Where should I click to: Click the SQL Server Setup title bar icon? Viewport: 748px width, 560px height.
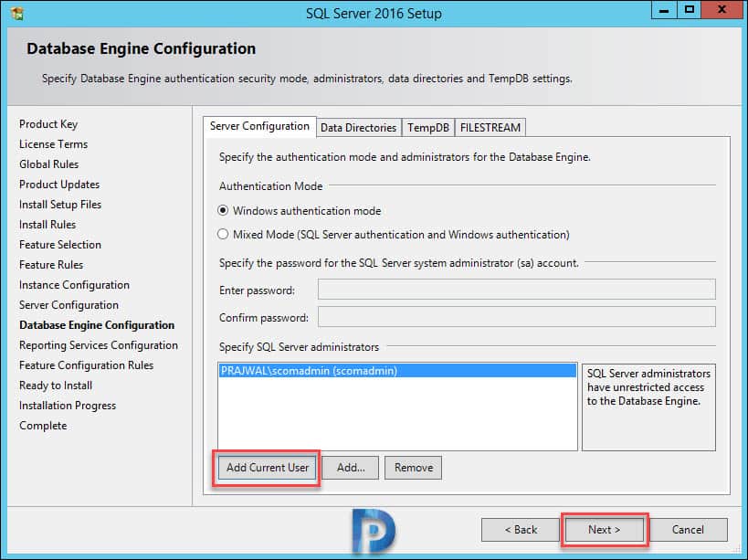click(x=17, y=14)
